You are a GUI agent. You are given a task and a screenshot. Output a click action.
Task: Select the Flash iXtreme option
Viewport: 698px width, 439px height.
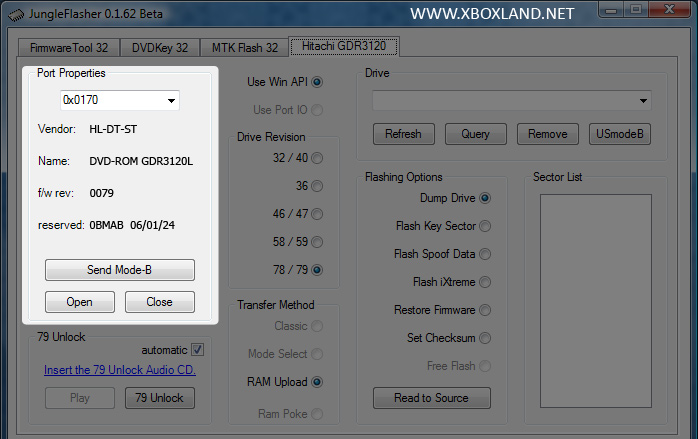coord(485,282)
